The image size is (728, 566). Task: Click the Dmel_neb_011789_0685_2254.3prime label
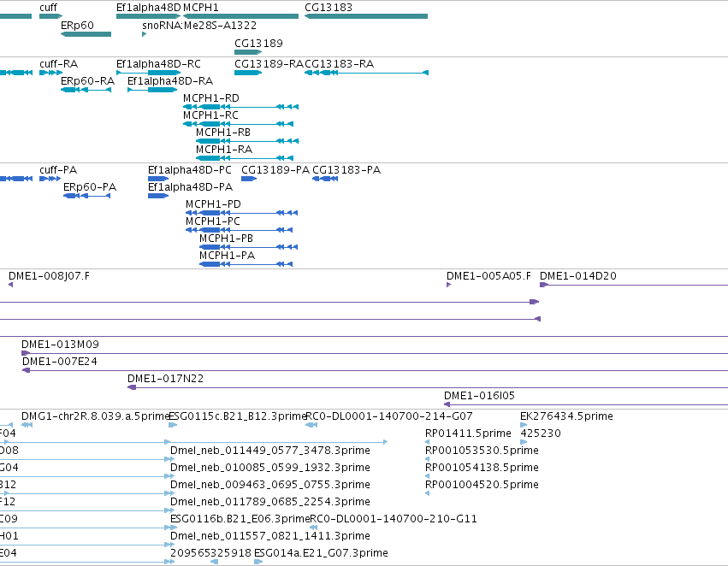point(270,502)
